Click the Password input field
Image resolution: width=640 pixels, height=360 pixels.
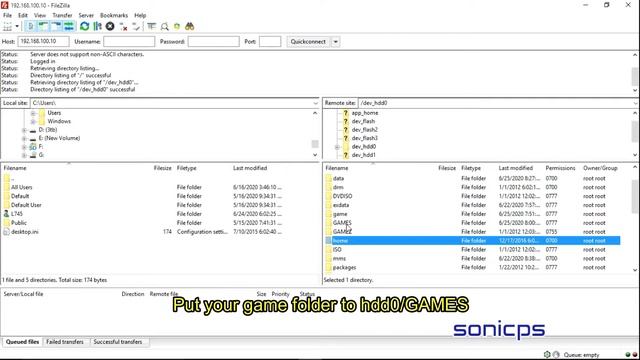click(x=213, y=41)
